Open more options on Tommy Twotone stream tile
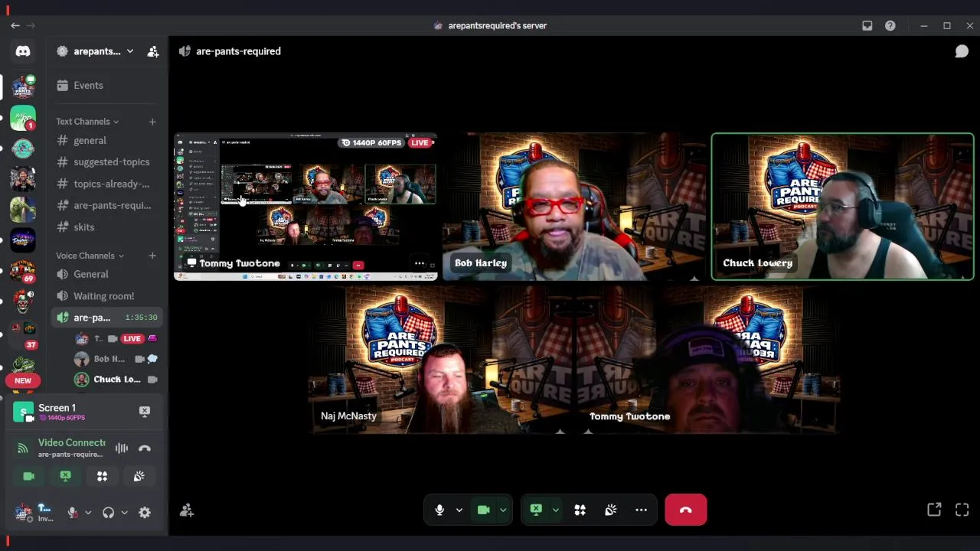The height and width of the screenshot is (551, 980). [x=420, y=263]
